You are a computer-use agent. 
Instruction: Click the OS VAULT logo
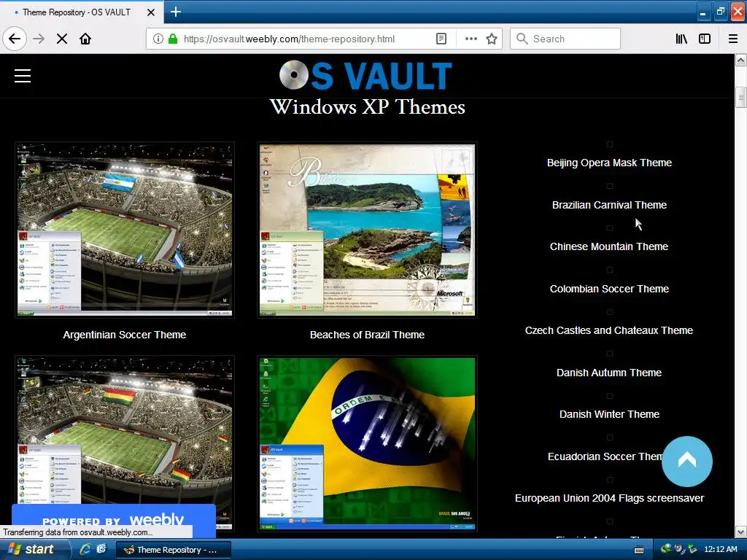pos(365,75)
